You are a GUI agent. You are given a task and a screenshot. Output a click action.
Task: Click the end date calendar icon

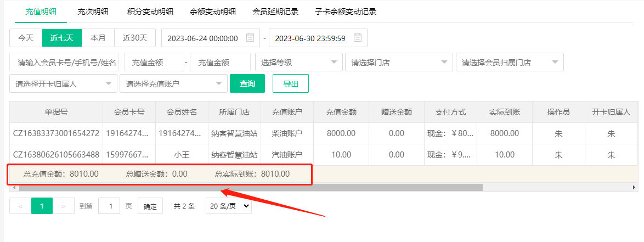[x=358, y=38]
